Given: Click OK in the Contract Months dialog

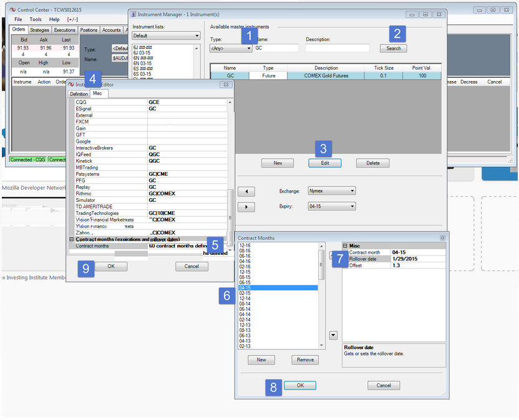Looking at the screenshot, I should [x=300, y=385].
